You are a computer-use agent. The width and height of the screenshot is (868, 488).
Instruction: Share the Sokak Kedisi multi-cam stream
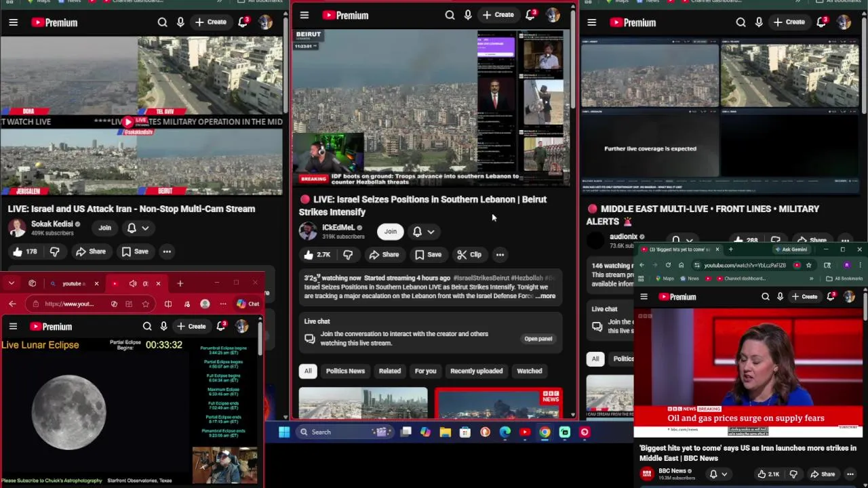[x=91, y=251]
